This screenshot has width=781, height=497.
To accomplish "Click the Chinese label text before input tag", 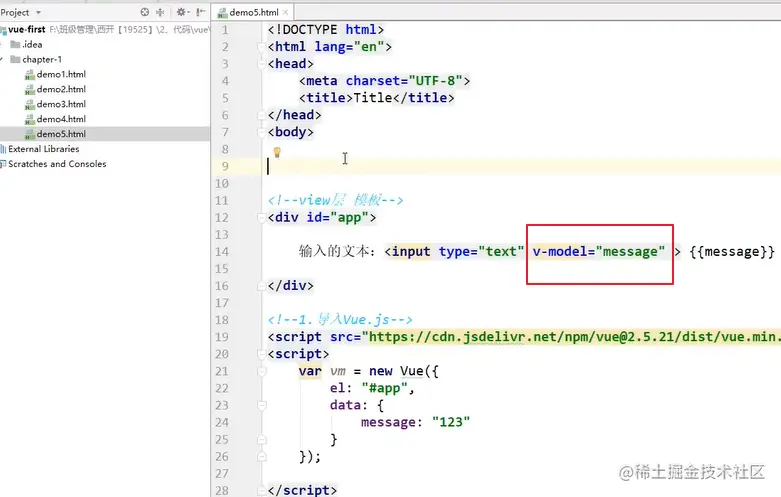I will [337, 251].
